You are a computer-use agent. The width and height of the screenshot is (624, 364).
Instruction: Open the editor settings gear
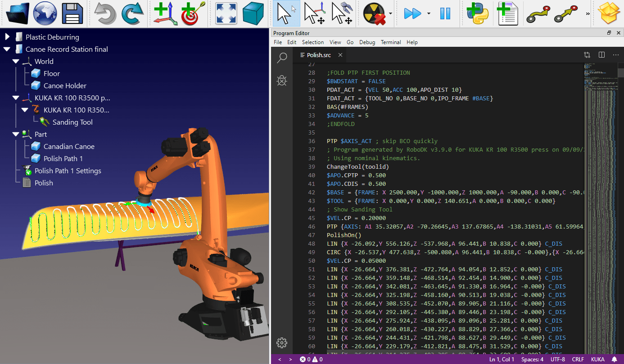(x=282, y=342)
